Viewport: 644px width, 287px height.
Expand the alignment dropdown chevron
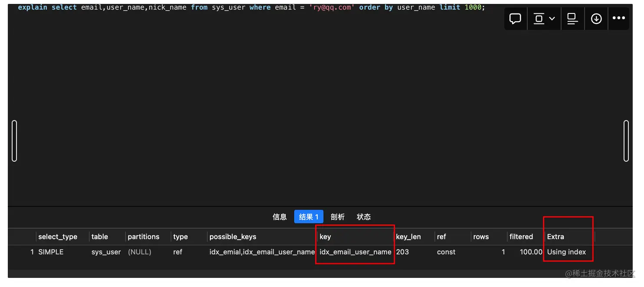point(552,19)
